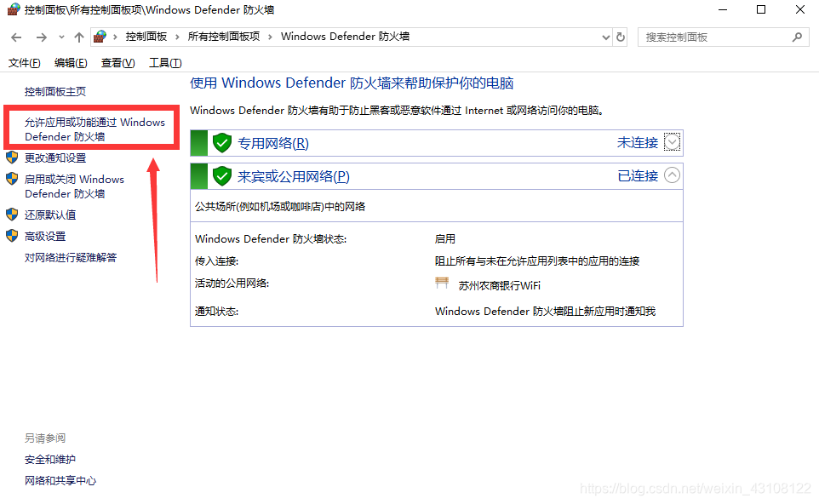
Task: Open 高级设置 link
Action: (45, 236)
